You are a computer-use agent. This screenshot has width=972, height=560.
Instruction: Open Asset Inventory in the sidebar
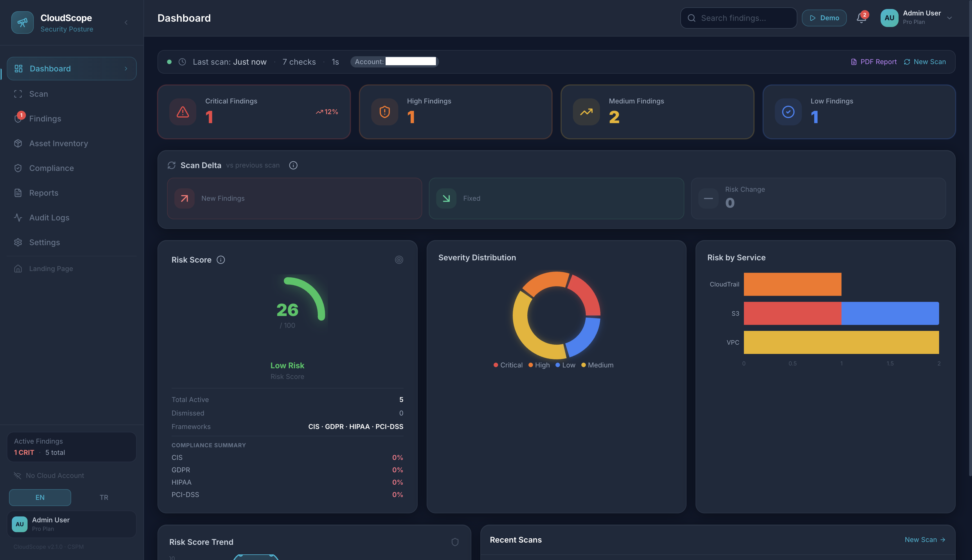pos(71,143)
